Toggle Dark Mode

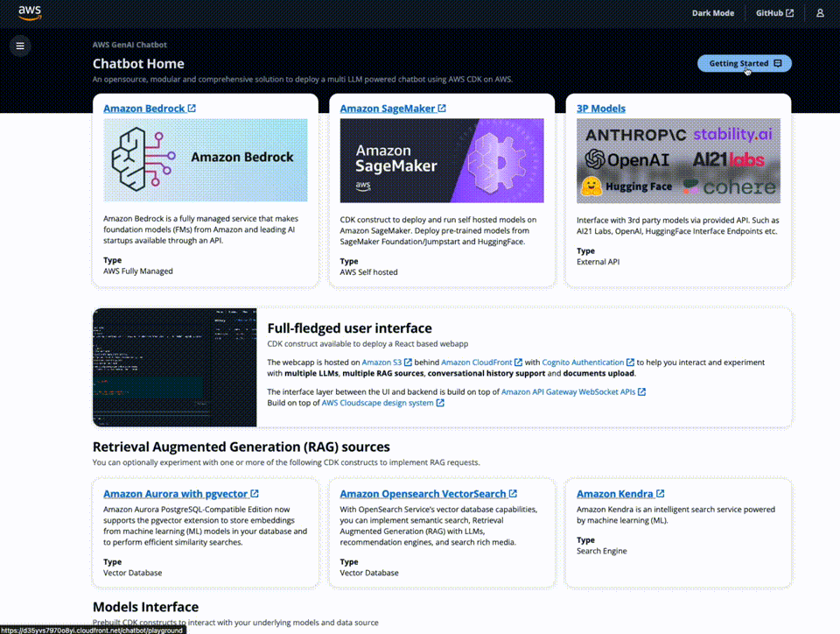(x=712, y=13)
